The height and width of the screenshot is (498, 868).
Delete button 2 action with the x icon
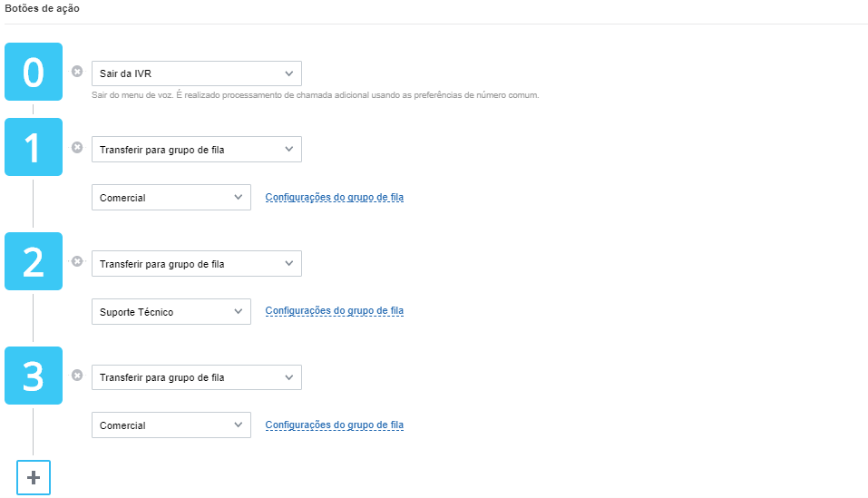(x=77, y=261)
